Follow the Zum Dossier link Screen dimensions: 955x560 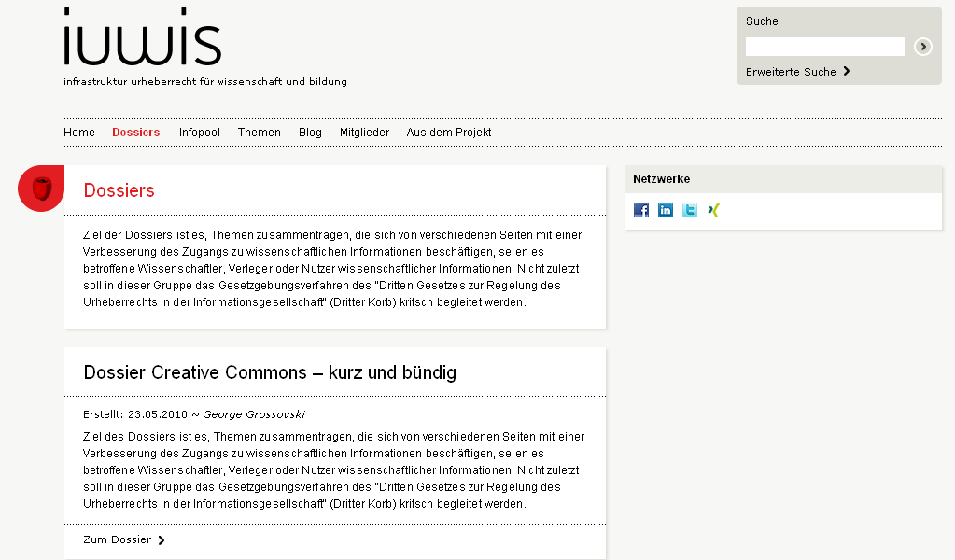click(117, 539)
